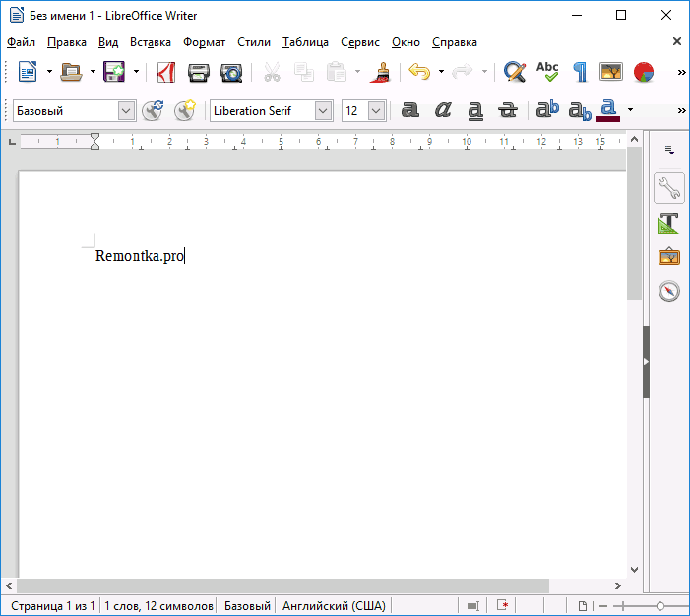690x616 pixels.
Task: Open Find and Replace
Action: tap(514, 72)
